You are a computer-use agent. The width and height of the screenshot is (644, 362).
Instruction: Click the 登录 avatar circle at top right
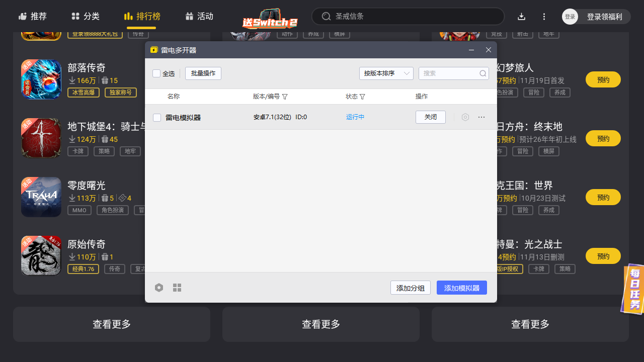point(570,16)
